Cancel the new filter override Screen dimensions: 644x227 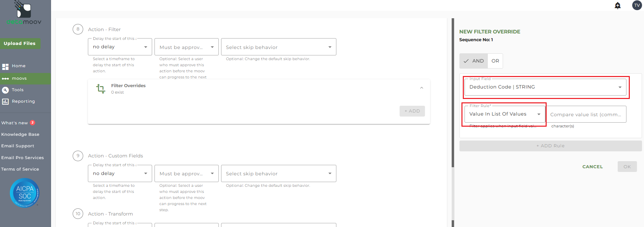point(592,167)
